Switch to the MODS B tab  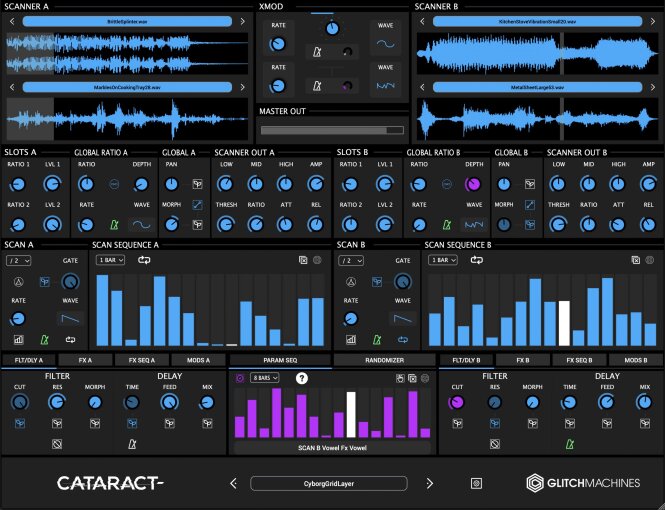pyautogui.click(x=636, y=360)
